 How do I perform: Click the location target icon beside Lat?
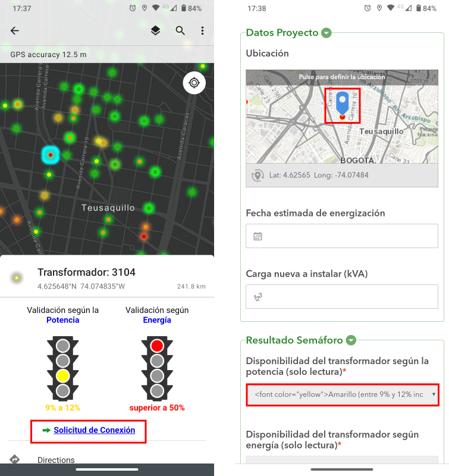click(x=258, y=175)
